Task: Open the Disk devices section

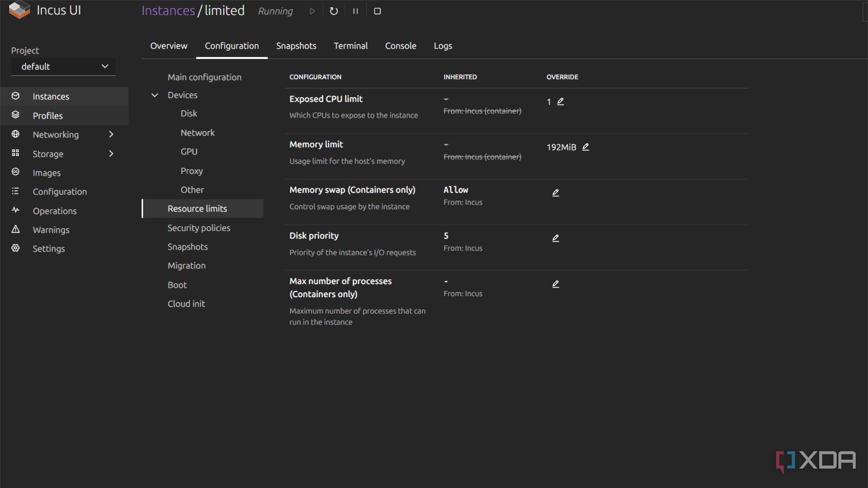Action: 189,114
